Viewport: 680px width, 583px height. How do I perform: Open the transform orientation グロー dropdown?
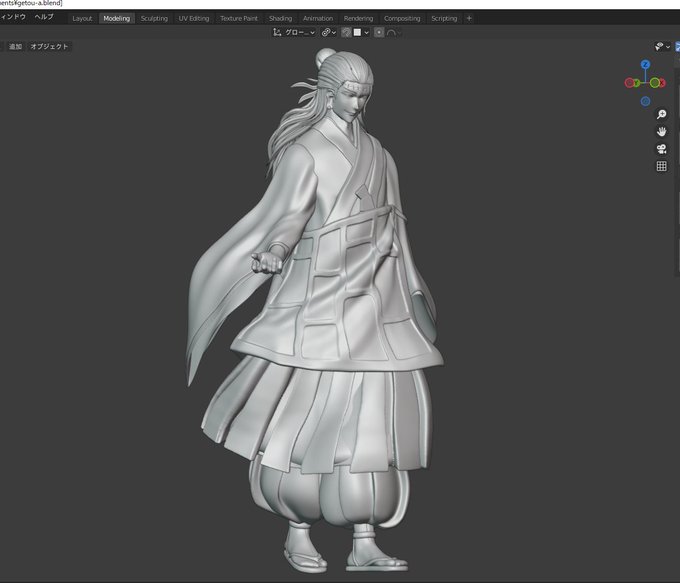[294, 33]
